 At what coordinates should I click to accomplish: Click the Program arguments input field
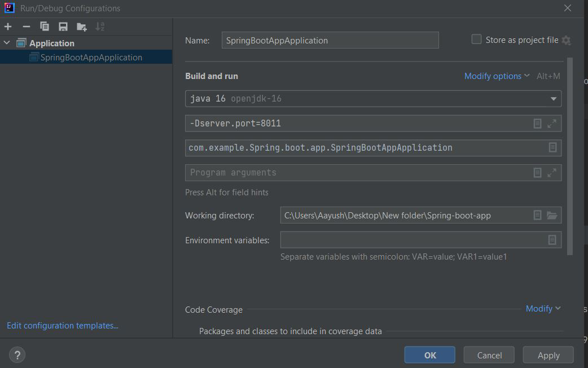click(x=356, y=173)
